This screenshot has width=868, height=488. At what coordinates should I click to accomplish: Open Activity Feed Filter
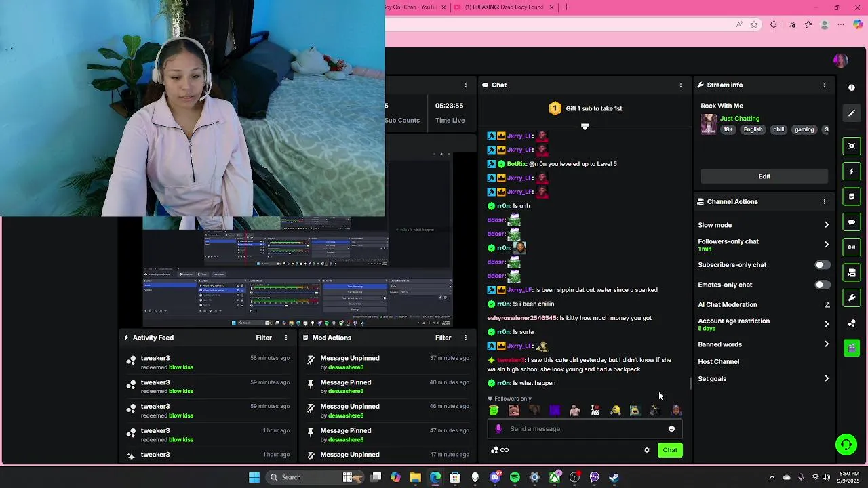(x=264, y=338)
